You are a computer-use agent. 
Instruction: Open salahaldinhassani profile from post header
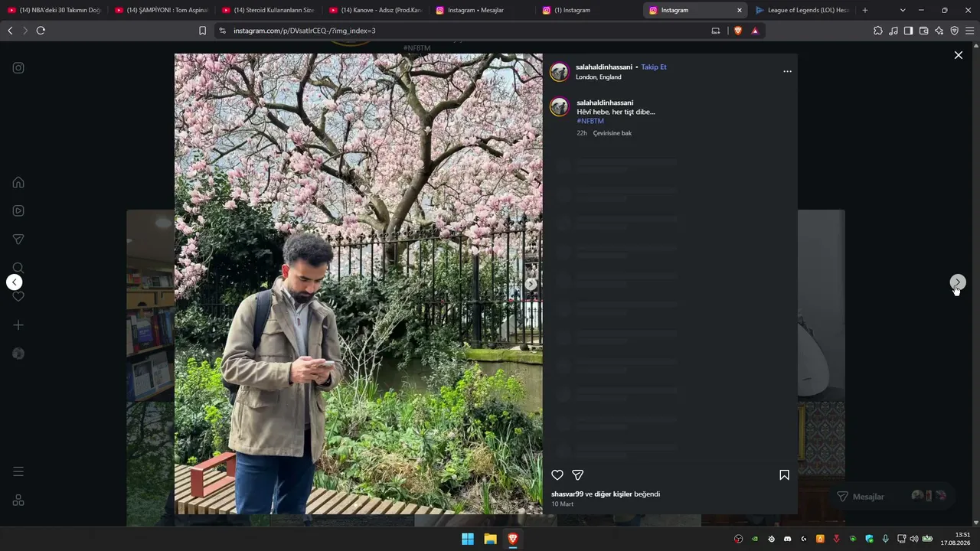pyautogui.click(x=604, y=67)
